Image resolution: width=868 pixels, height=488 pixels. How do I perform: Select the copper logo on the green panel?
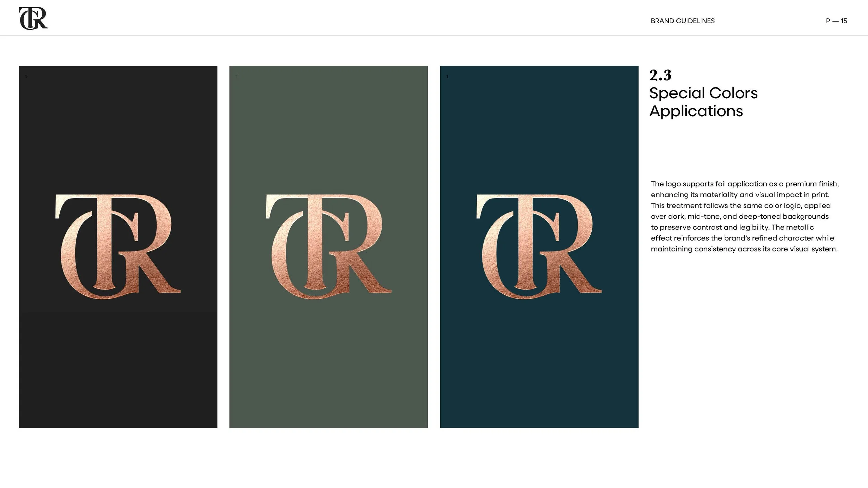(328, 246)
